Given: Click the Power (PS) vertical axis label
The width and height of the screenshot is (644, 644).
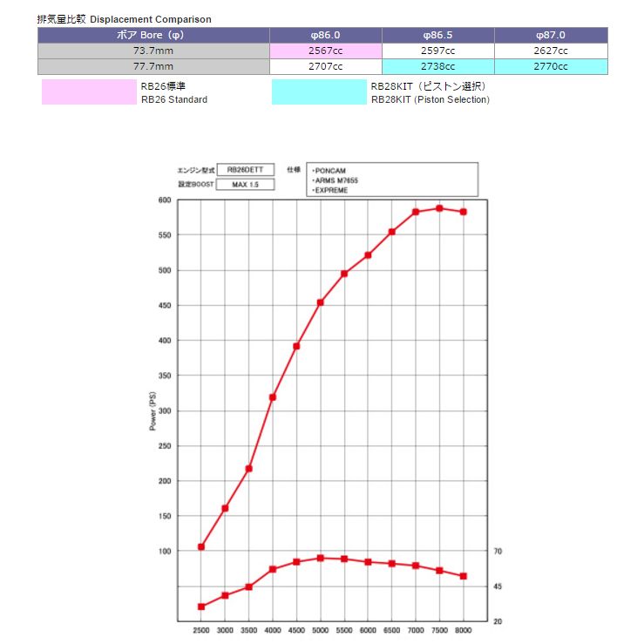Looking at the screenshot, I should [x=153, y=410].
